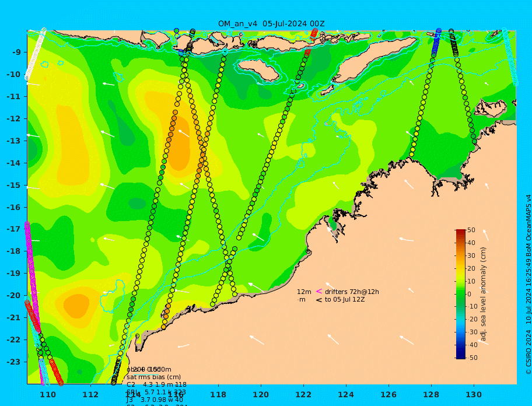Click the '-15' latitude axis label

13,185
